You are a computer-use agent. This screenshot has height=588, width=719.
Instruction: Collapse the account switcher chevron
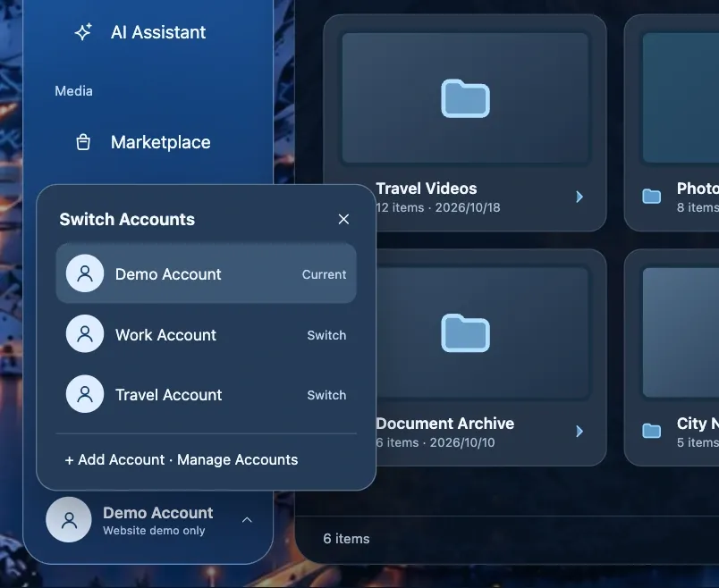[x=247, y=520]
